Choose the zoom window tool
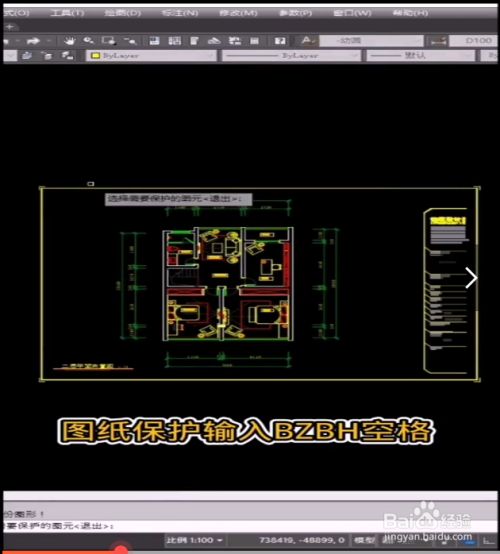 (108, 41)
